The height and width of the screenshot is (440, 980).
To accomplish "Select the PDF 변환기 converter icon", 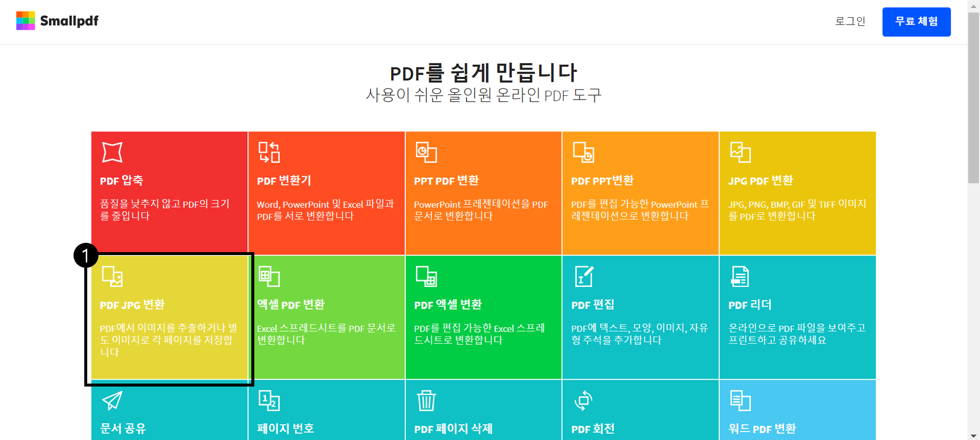I will pos(269,152).
